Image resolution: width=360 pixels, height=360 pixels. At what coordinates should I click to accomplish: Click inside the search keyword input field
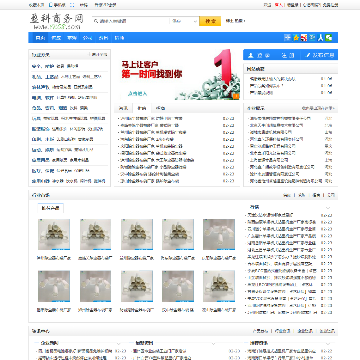coord(131,21)
